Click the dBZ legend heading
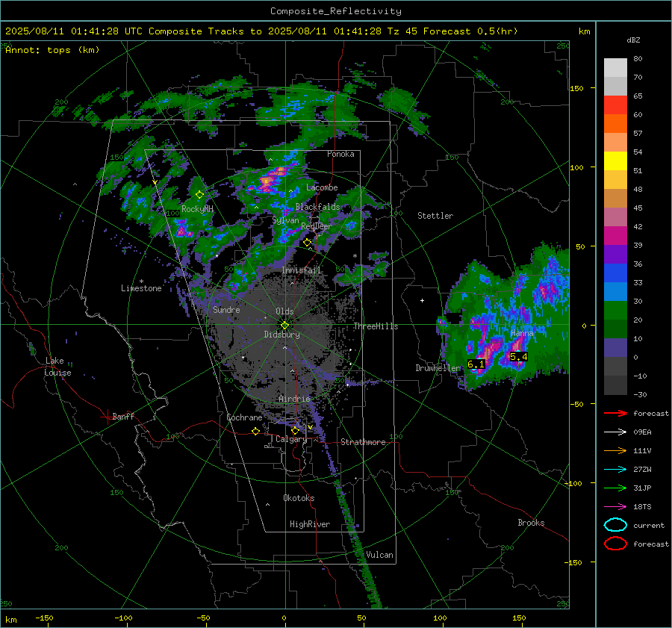The width and height of the screenshot is (672, 628). (x=633, y=40)
